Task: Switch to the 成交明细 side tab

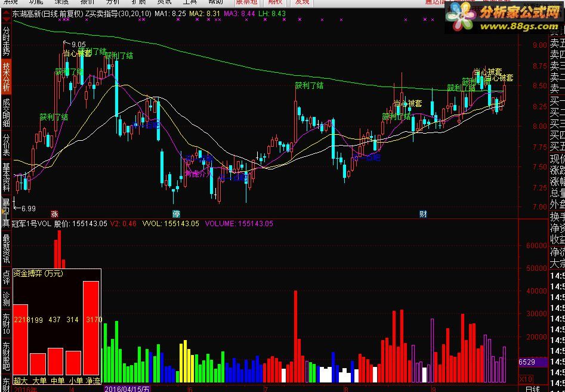Action: [6, 113]
